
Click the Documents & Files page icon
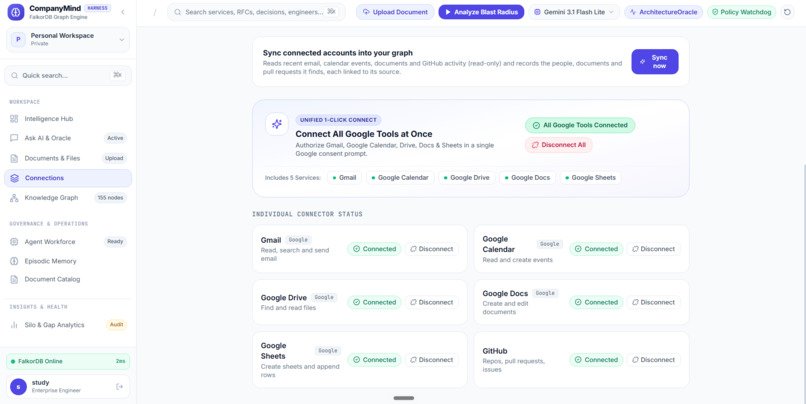coord(14,158)
